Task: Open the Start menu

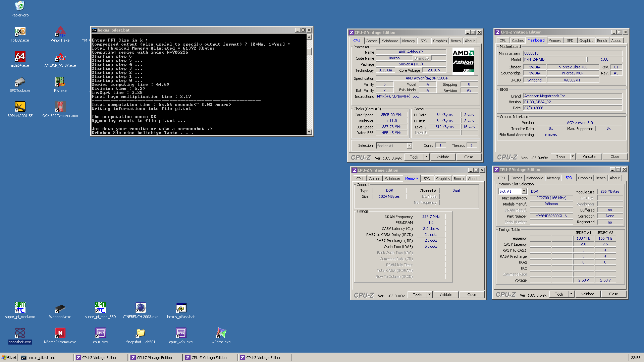Action: point(9,358)
